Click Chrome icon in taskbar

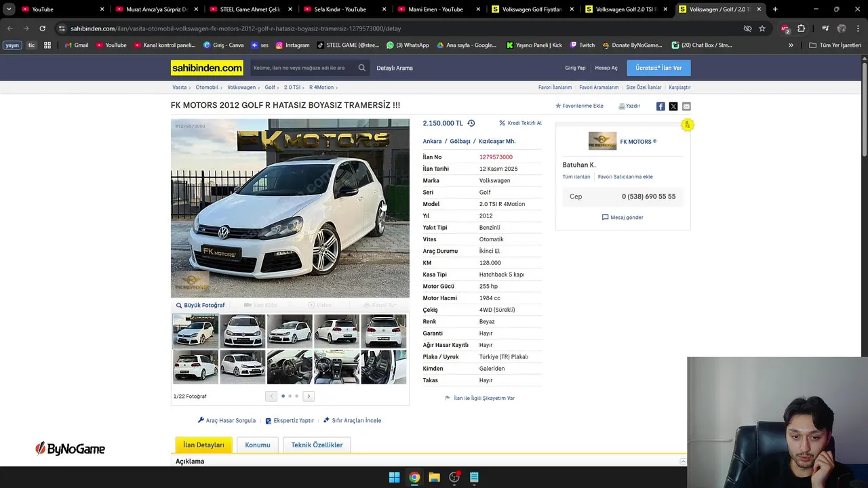coord(414,477)
